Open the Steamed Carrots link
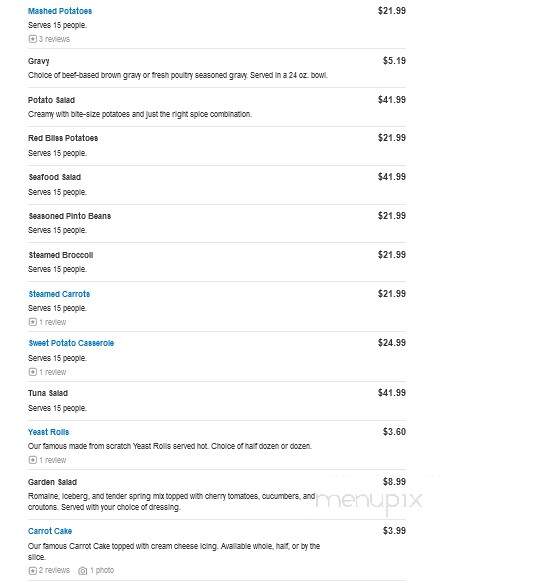The image size is (548, 583). pyautogui.click(x=59, y=294)
